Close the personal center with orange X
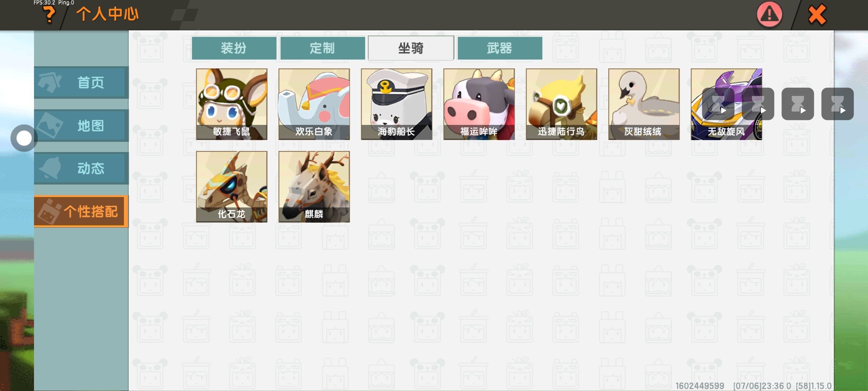 coord(817,15)
